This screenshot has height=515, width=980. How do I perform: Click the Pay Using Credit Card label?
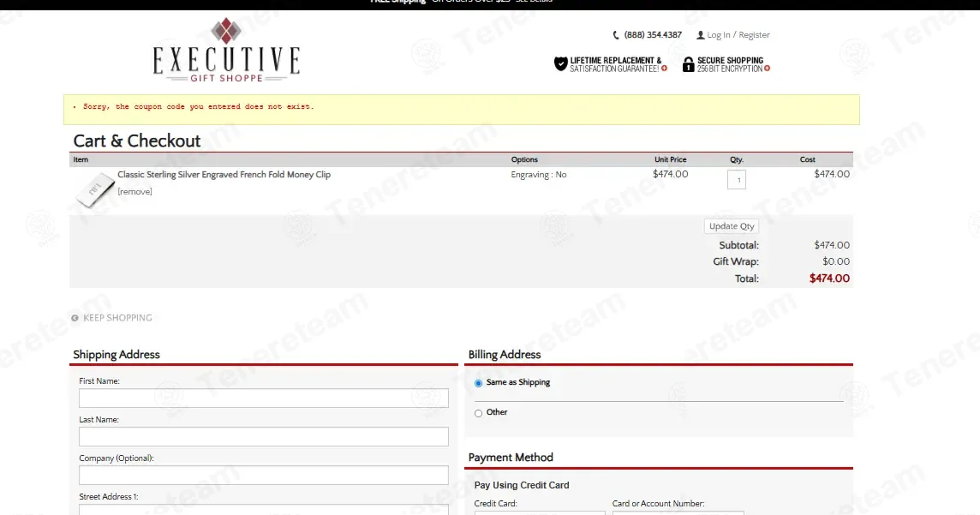click(521, 485)
